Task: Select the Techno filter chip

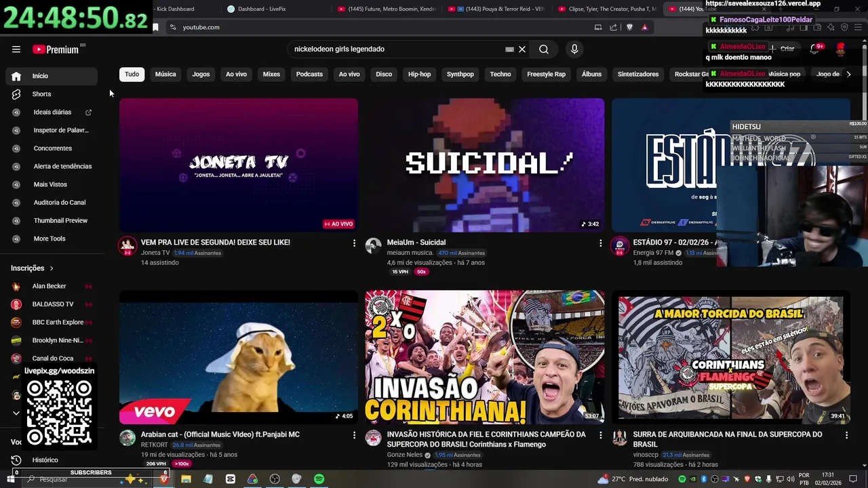Action: click(x=500, y=75)
